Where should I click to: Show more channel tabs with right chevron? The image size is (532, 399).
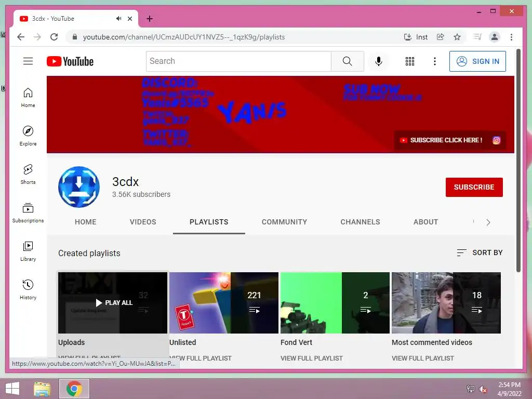(x=488, y=222)
